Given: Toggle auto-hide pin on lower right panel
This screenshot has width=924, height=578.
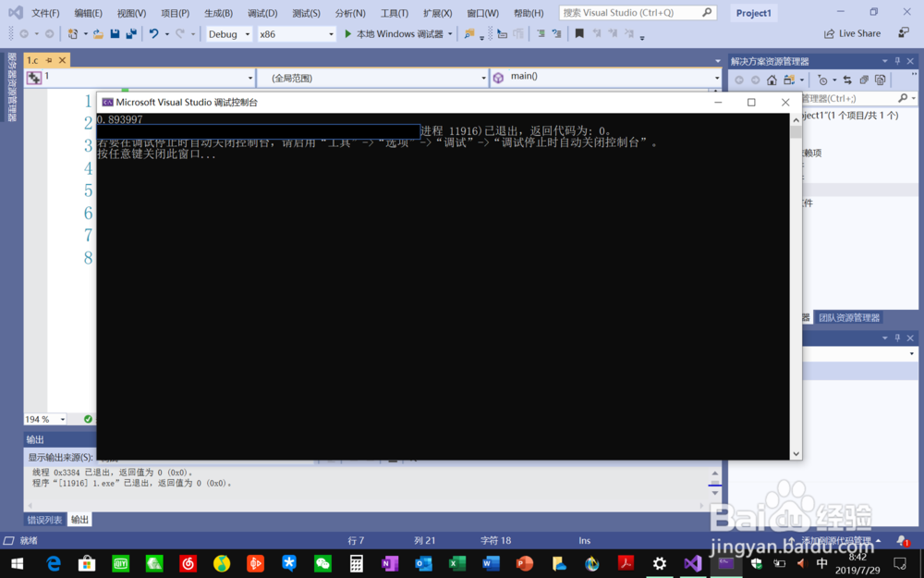Looking at the screenshot, I should tap(897, 338).
